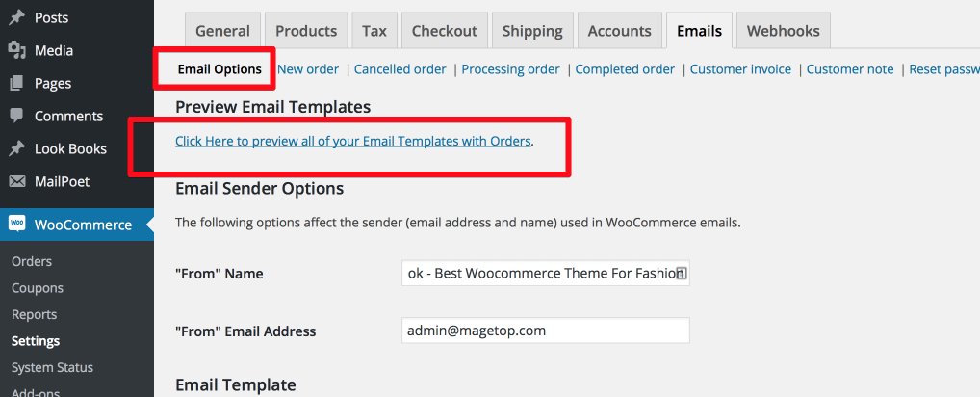The image size is (980, 397).
Task: Open the Shipping settings tab
Action: (532, 31)
